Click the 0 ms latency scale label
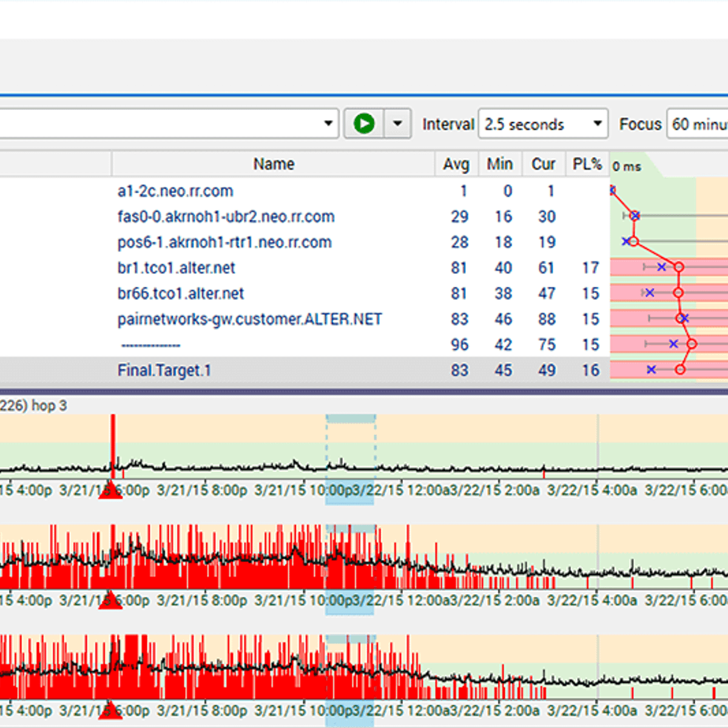The width and height of the screenshot is (728, 728). pyautogui.click(x=626, y=165)
